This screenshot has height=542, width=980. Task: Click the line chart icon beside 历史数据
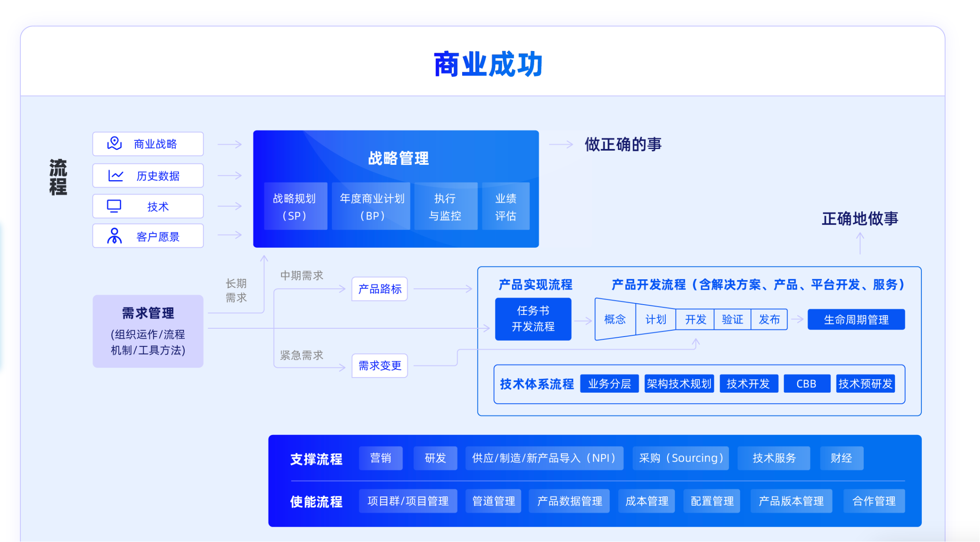(115, 176)
